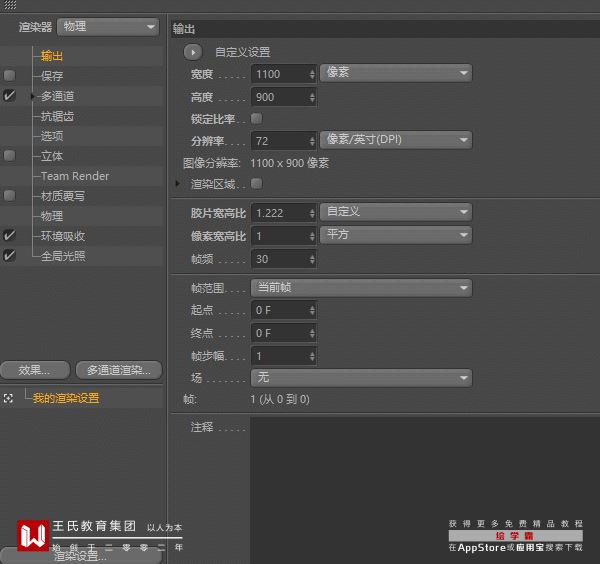Viewport: 600px width, 564px height.
Task: Click the 宽度 stepper arrows
Action: 312,74
